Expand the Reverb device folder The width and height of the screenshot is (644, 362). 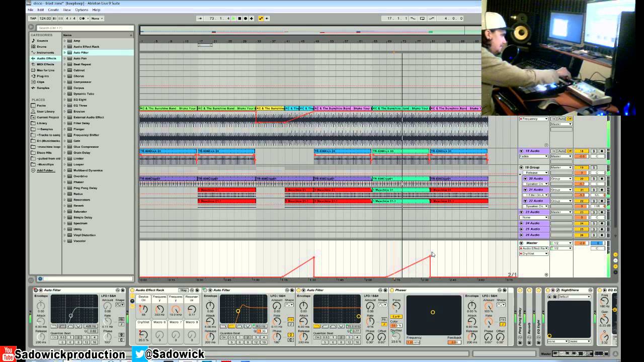pyautogui.click(x=65, y=206)
